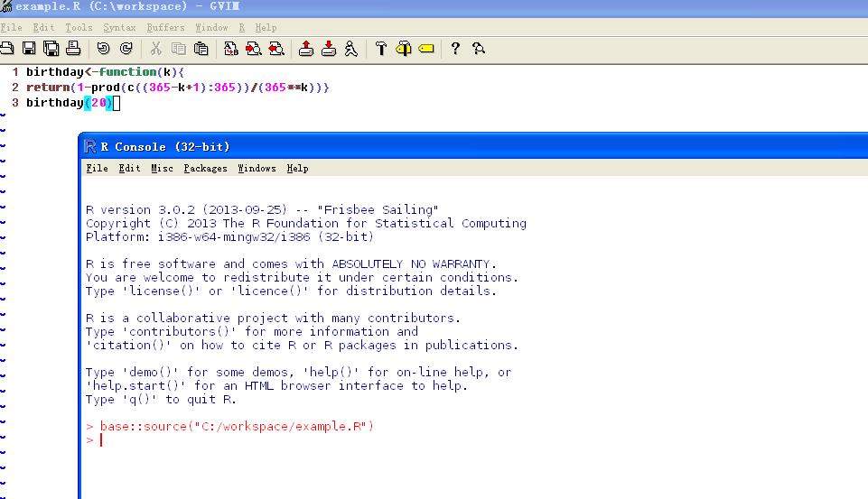The height and width of the screenshot is (499, 868).
Task: Open the GVim File menu
Action: pos(11,28)
